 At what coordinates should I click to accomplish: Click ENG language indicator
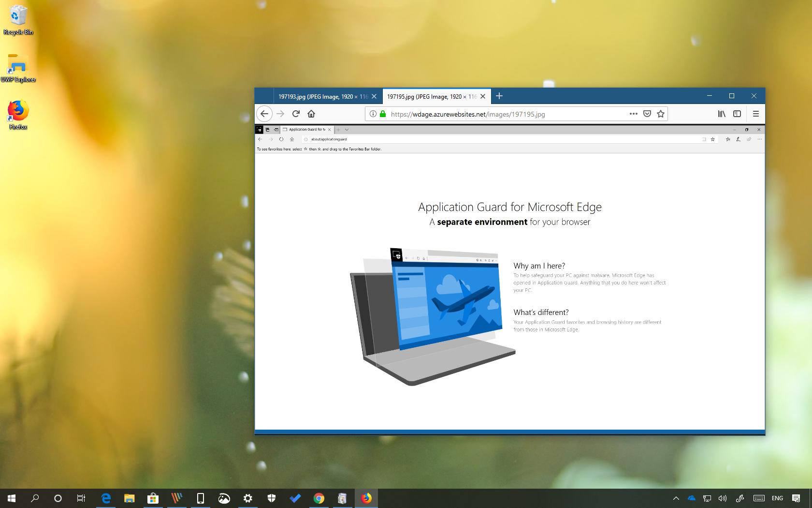pyautogui.click(x=777, y=498)
